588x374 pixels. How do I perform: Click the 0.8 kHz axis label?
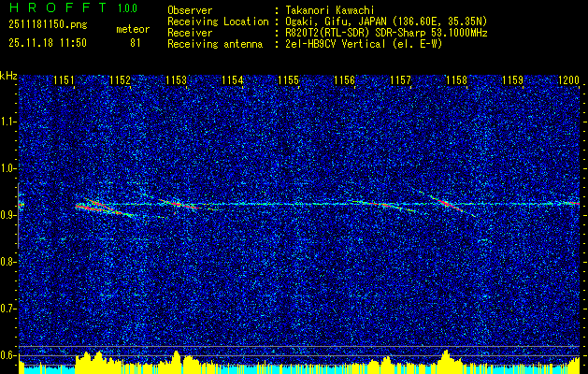tap(7, 262)
